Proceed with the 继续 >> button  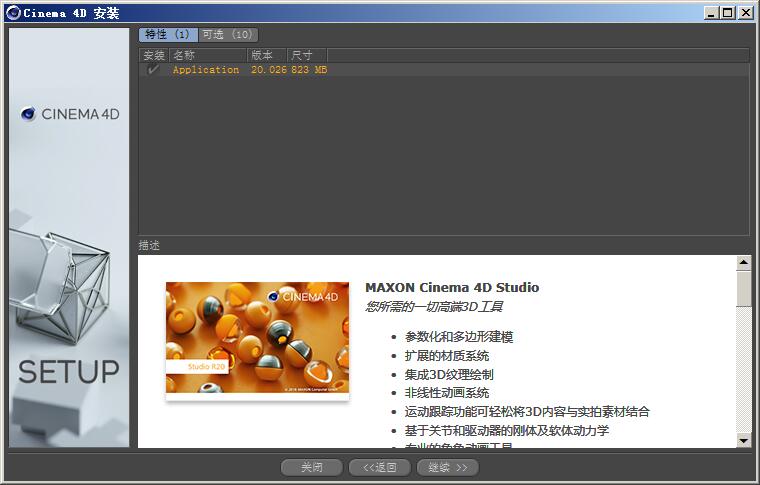click(448, 467)
